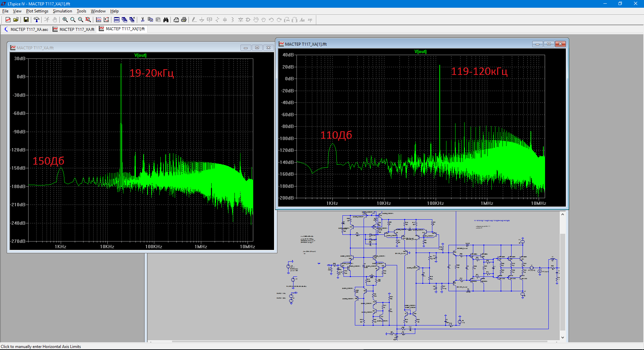This screenshot has width=644, height=350.
Task: Click the V[out] trace label in the left plot
Action: point(140,55)
